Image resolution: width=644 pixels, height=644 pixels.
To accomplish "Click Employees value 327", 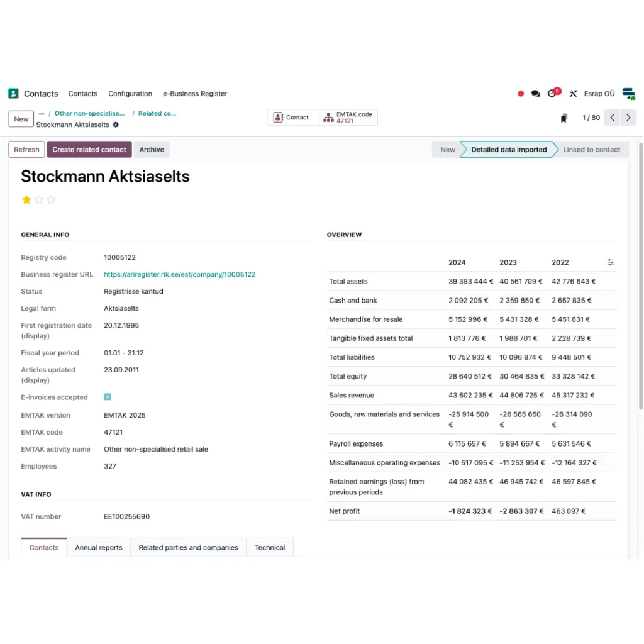I will (109, 466).
